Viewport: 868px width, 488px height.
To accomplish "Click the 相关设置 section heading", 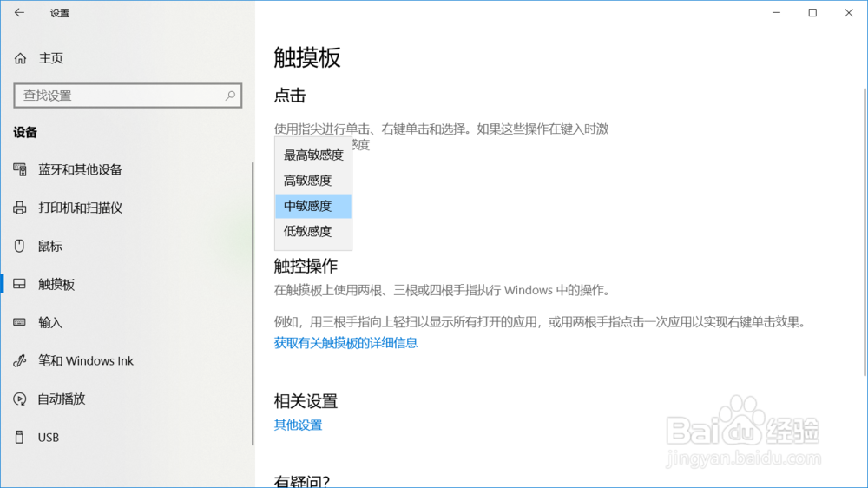I will (x=306, y=401).
